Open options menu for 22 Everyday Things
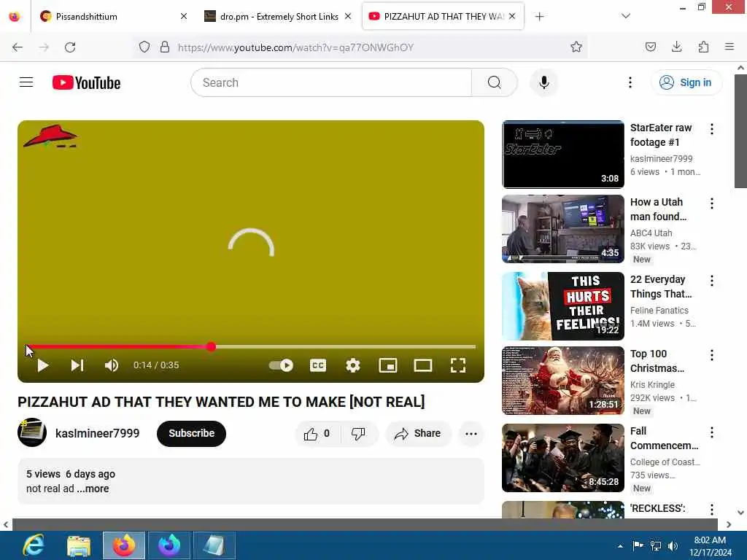The image size is (747, 560). (x=712, y=281)
